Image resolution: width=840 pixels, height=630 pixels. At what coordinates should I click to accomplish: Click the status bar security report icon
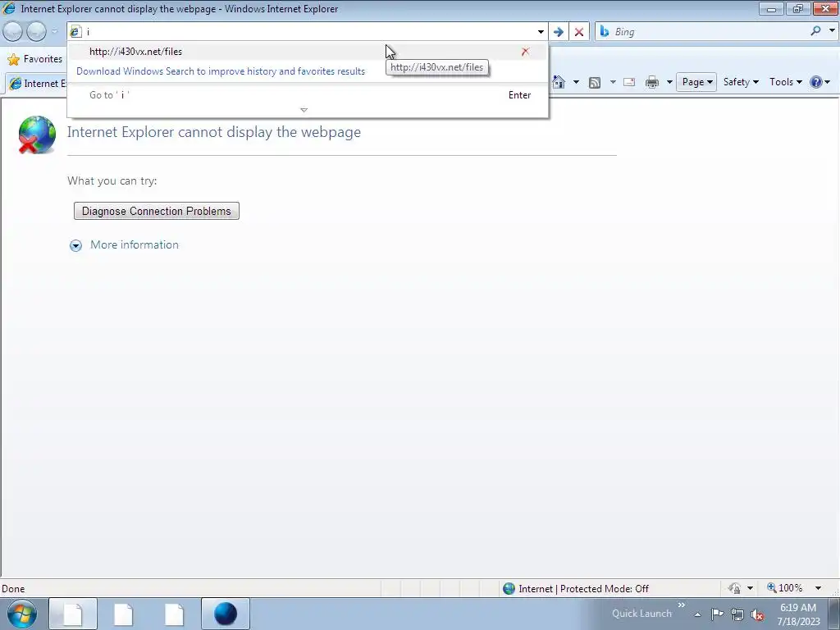click(x=734, y=588)
